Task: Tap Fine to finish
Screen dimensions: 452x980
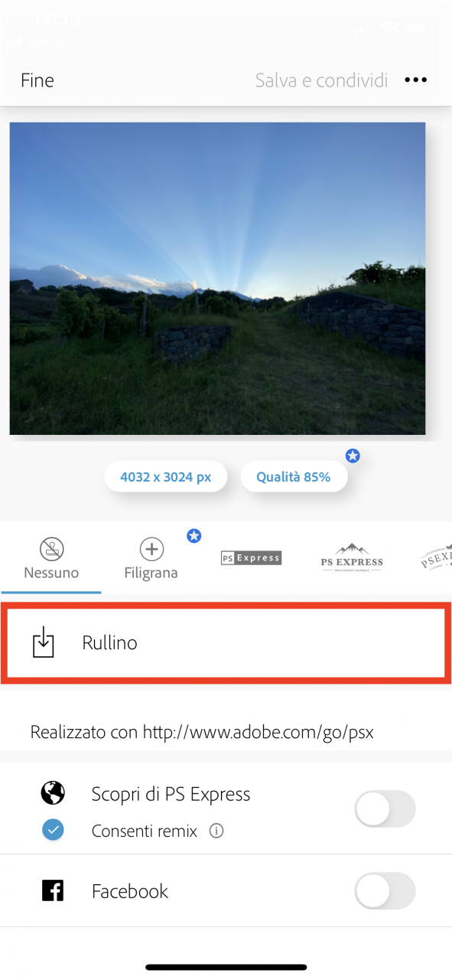Action: coord(37,80)
